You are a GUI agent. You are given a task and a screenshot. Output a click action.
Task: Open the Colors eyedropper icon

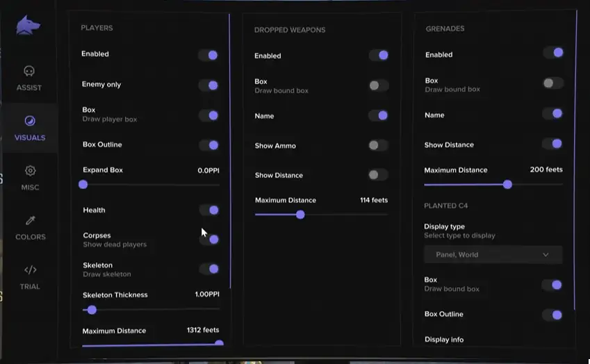pyautogui.click(x=31, y=220)
